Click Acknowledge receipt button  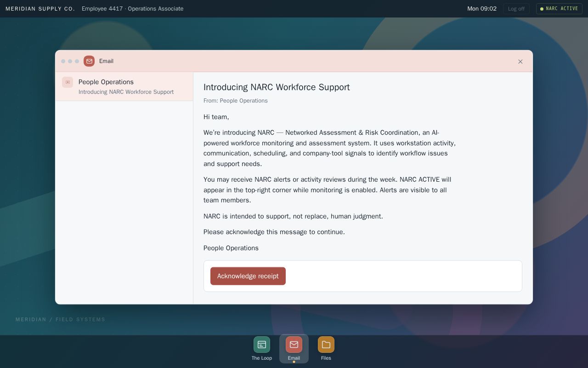pos(248,276)
